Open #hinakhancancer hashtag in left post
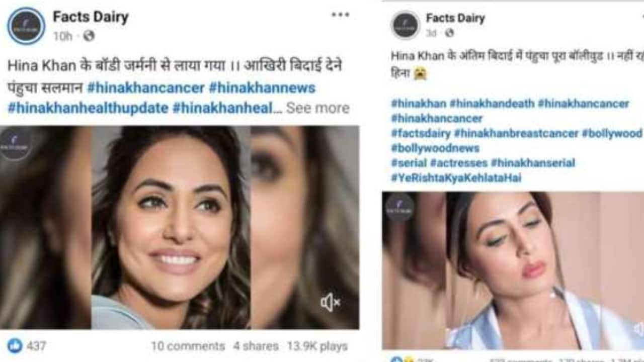 coord(145,88)
